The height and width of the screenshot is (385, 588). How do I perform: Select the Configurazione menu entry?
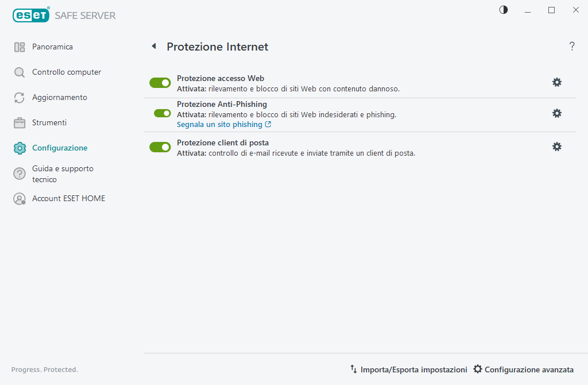click(x=60, y=148)
